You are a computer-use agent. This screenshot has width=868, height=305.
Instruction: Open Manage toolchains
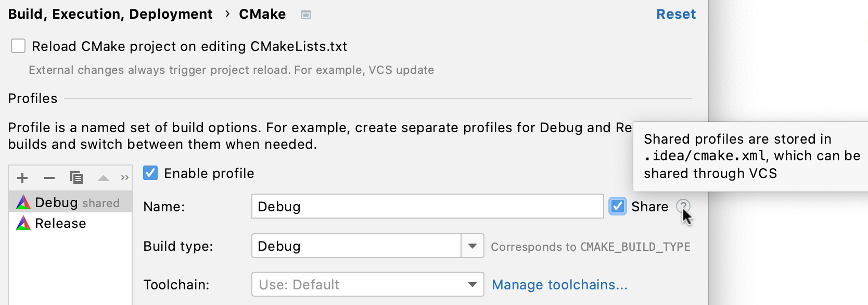559,285
